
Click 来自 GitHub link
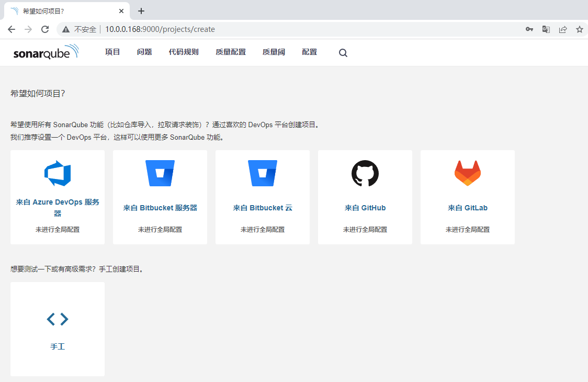pos(365,208)
